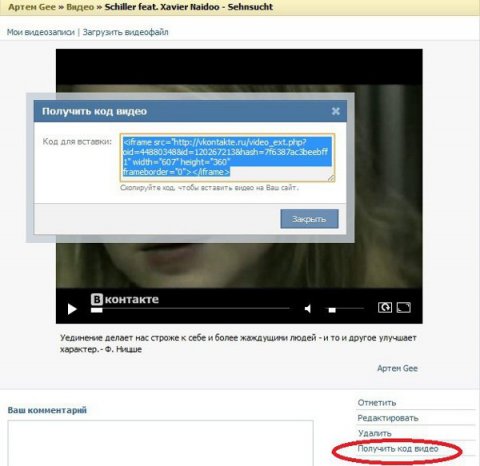Click the Отметить menu entry
Viewport: 480px width, 466px height.
point(377,403)
